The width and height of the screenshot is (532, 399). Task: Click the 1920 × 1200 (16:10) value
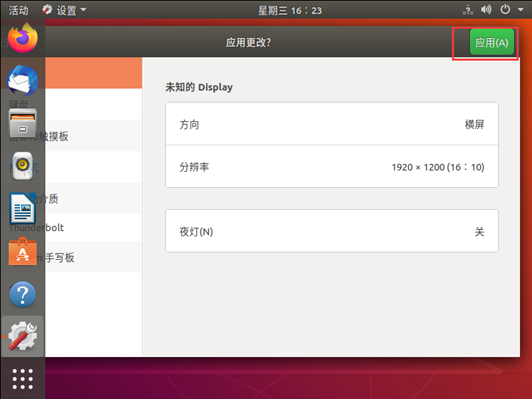pos(438,167)
